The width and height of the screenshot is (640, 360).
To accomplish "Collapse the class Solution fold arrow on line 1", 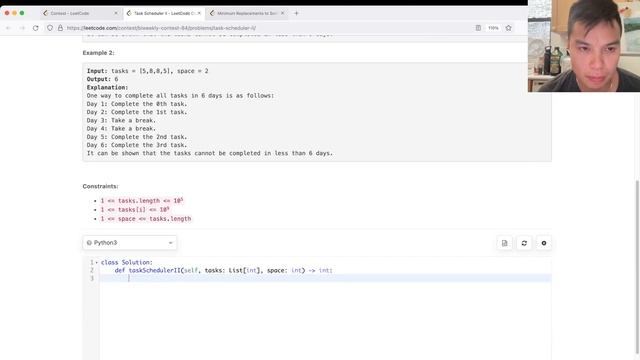I will (97, 262).
